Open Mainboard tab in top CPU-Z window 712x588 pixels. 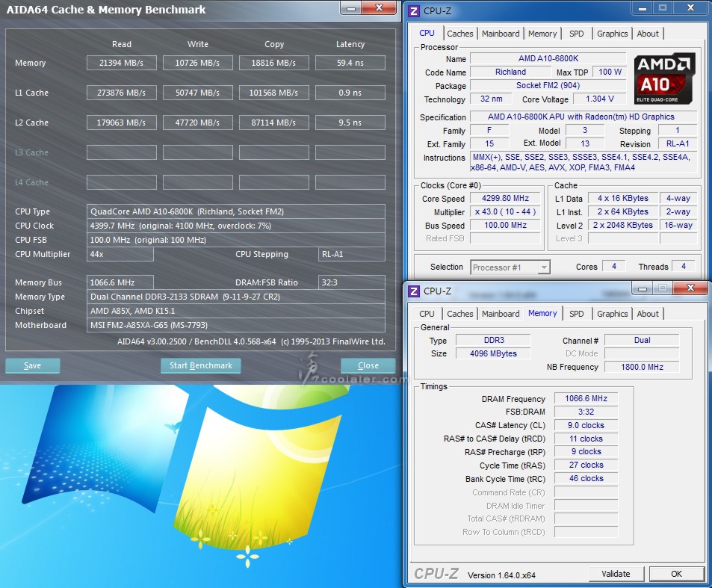point(501,34)
